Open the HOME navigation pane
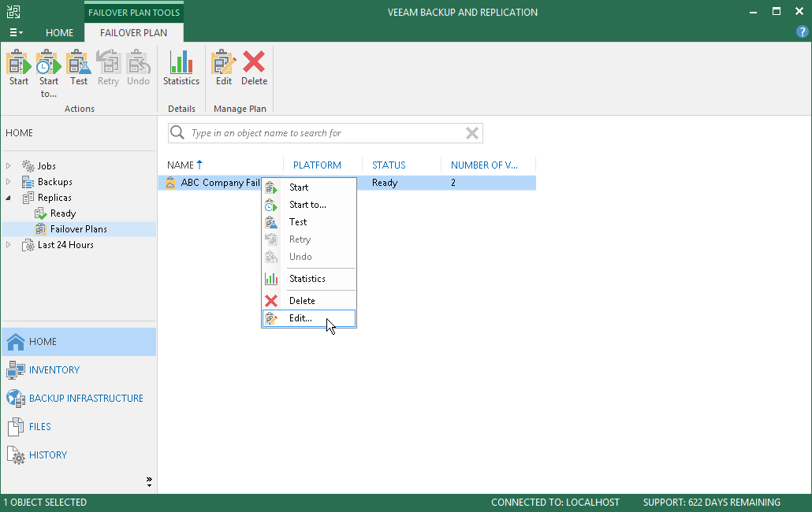Viewport: 812px width, 512px height. [79, 341]
